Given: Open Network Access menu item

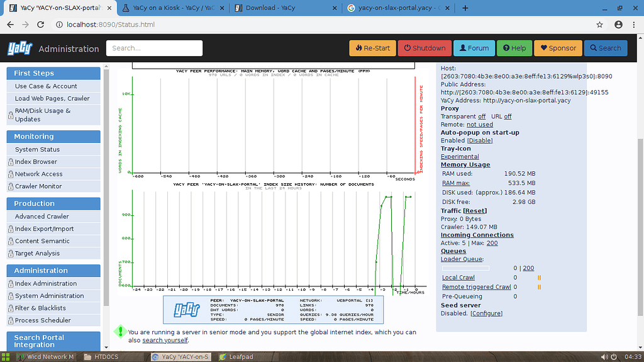Looking at the screenshot, I should (53, 174).
